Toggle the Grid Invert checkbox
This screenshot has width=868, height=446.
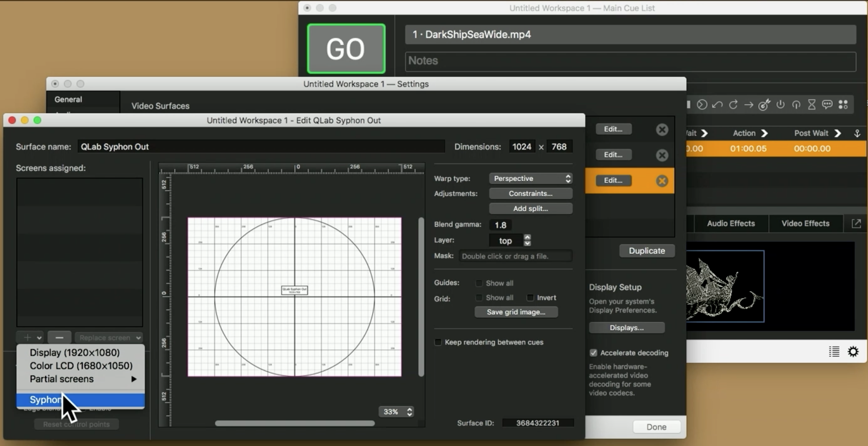(530, 298)
